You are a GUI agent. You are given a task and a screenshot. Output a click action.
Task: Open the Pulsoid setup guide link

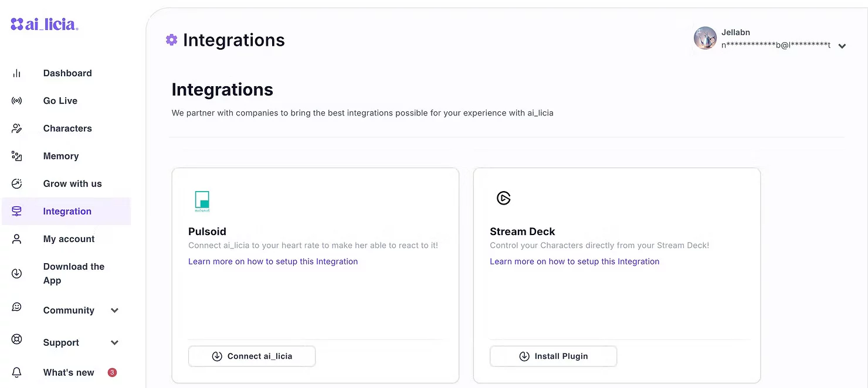pyautogui.click(x=273, y=261)
